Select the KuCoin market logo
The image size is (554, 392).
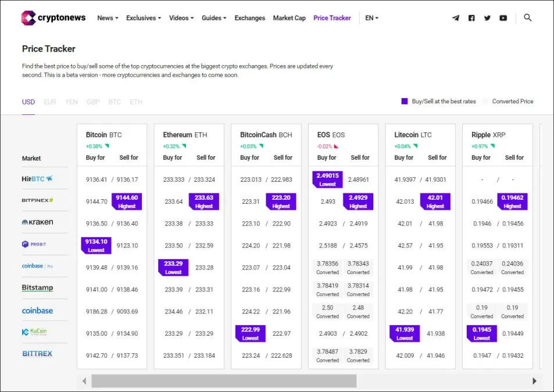coord(34,332)
